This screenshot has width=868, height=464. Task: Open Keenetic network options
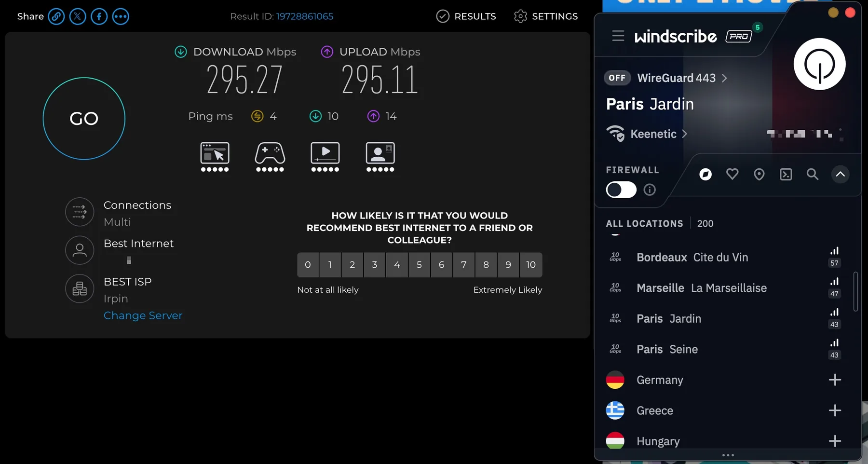click(659, 134)
